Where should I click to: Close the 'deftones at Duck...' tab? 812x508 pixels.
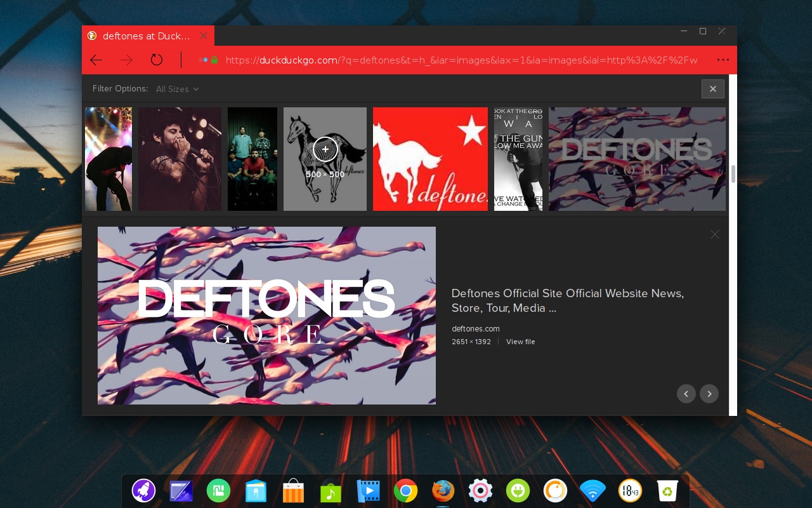point(204,36)
